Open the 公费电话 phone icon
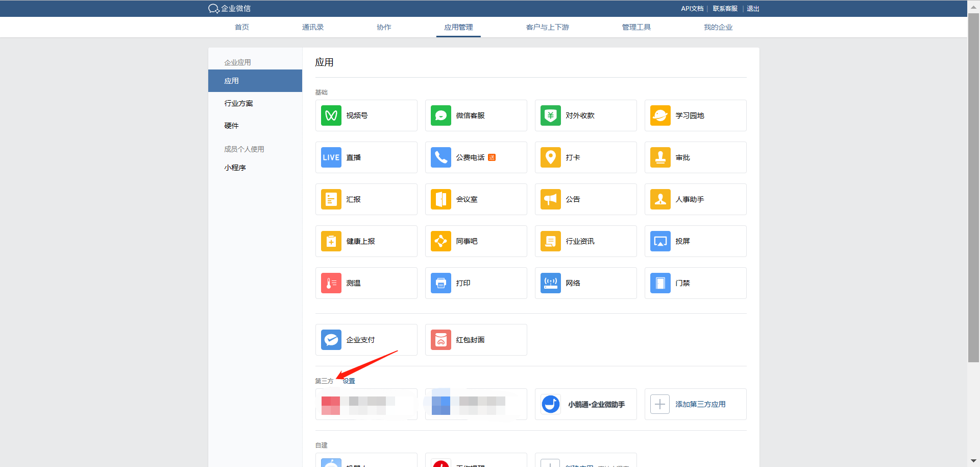Image resolution: width=980 pixels, height=467 pixels. point(441,157)
